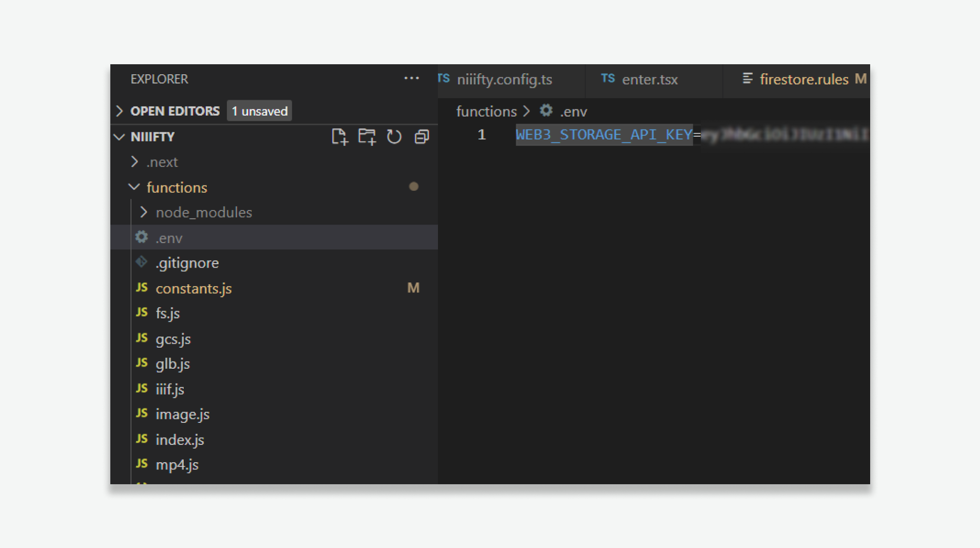Open iiif.js in the tree

click(274, 389)
